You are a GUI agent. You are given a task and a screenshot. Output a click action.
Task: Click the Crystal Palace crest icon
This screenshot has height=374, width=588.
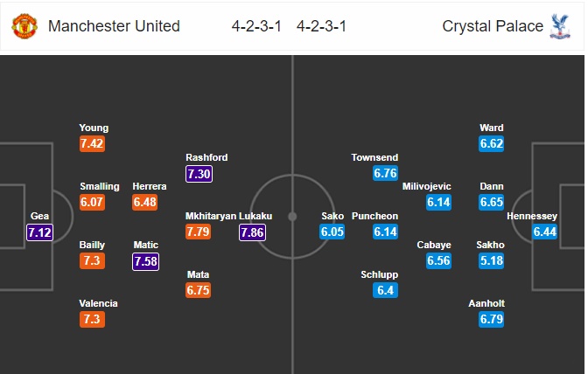[559, 26]
